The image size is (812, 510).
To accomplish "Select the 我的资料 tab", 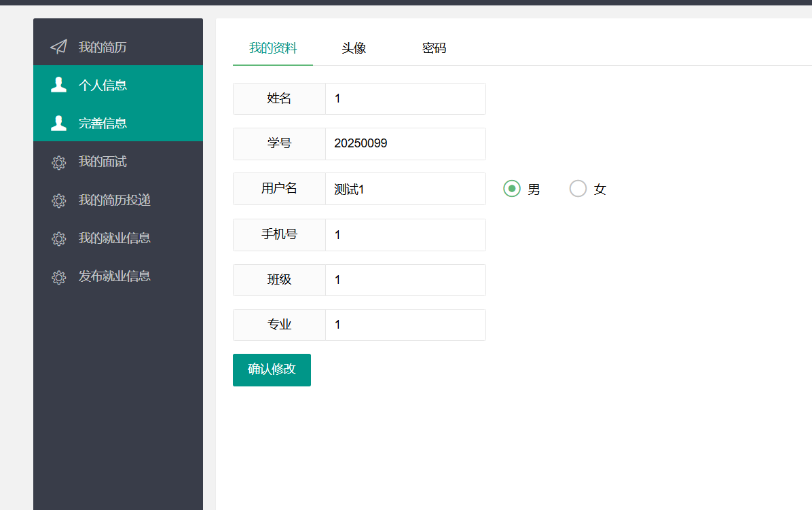I will click(273, 48).
